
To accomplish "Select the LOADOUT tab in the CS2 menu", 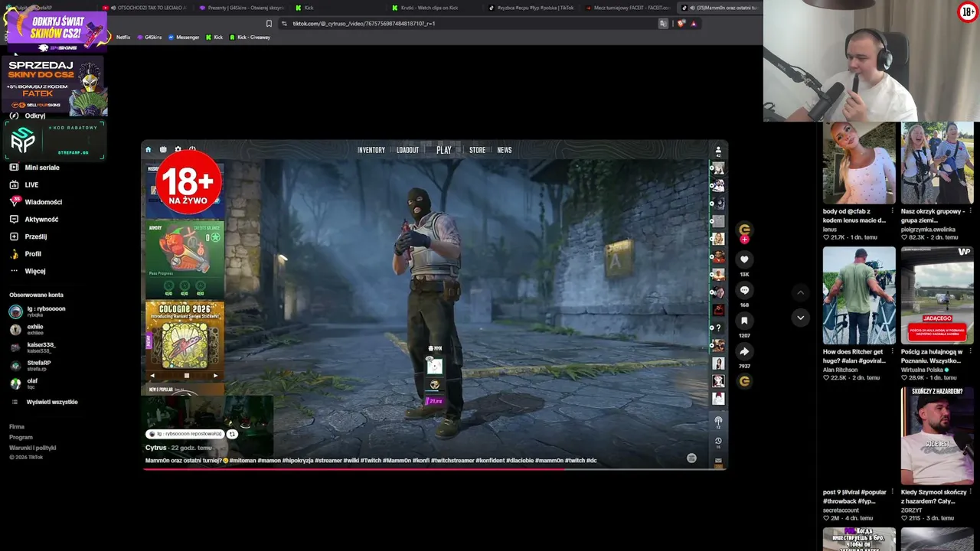I will (x=407, y=150).
